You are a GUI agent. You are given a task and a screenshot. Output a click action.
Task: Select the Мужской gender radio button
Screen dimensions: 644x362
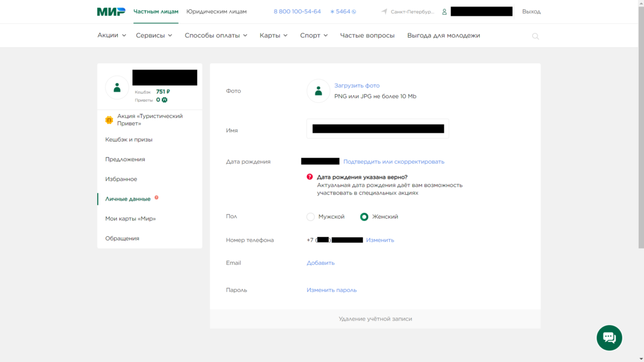point(311,217)
